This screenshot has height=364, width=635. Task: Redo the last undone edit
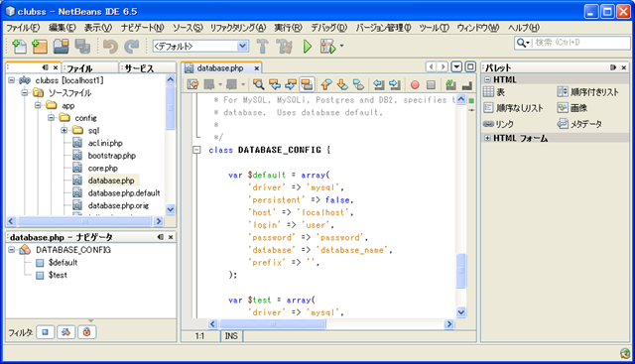click(x=131, y=47)
